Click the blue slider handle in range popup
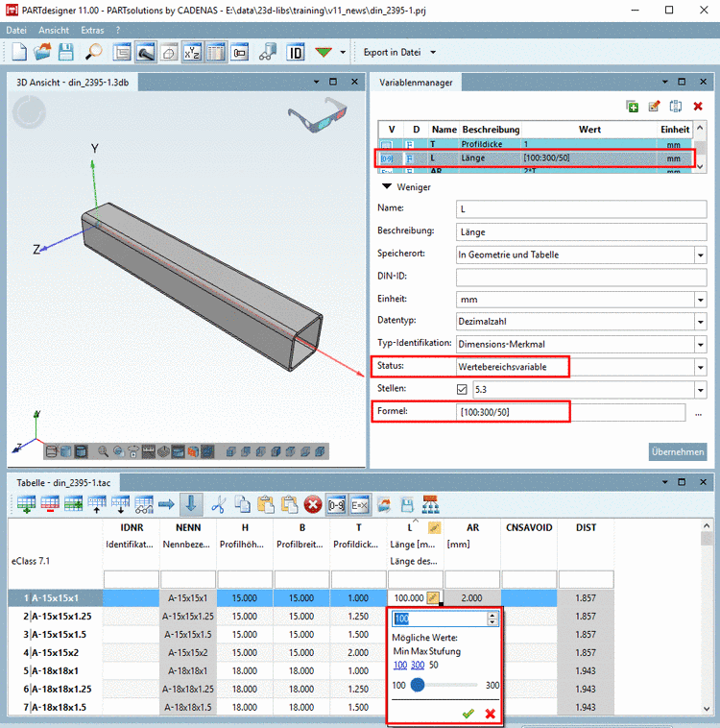This screenshot has width=720, height=728. (418, 685)
